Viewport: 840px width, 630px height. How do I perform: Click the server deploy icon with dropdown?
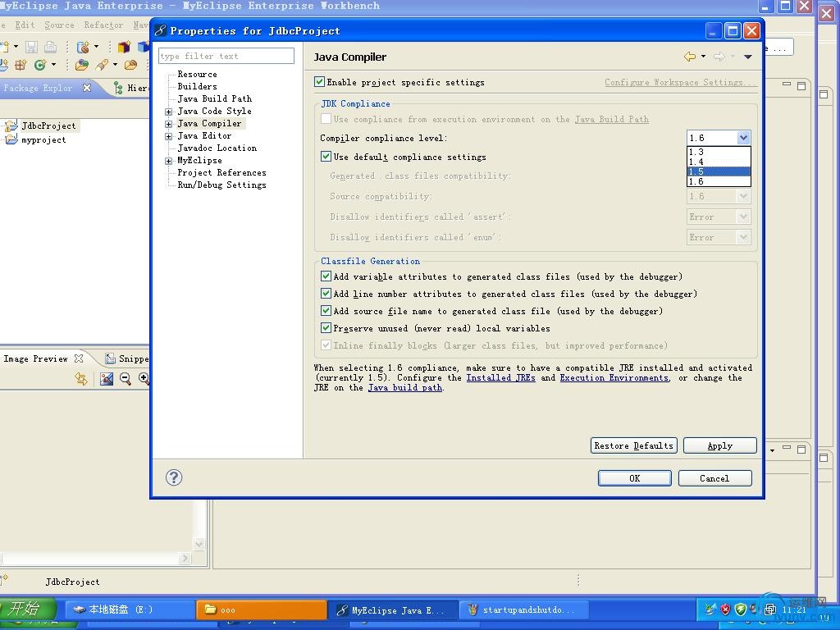(x=83, y=47)
